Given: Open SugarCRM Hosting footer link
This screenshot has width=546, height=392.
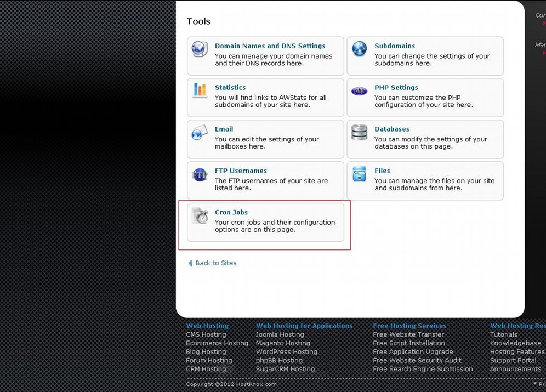Looking at the screenshot, I should pos(285,369).
